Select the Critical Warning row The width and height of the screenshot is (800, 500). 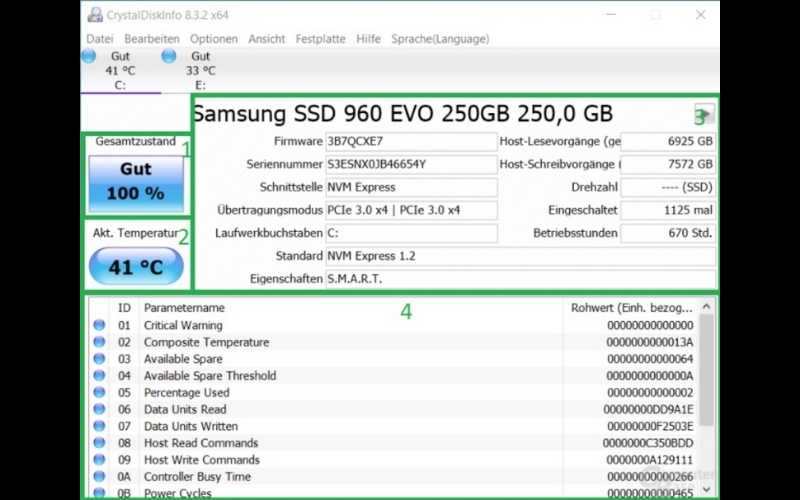coord(393,325)
